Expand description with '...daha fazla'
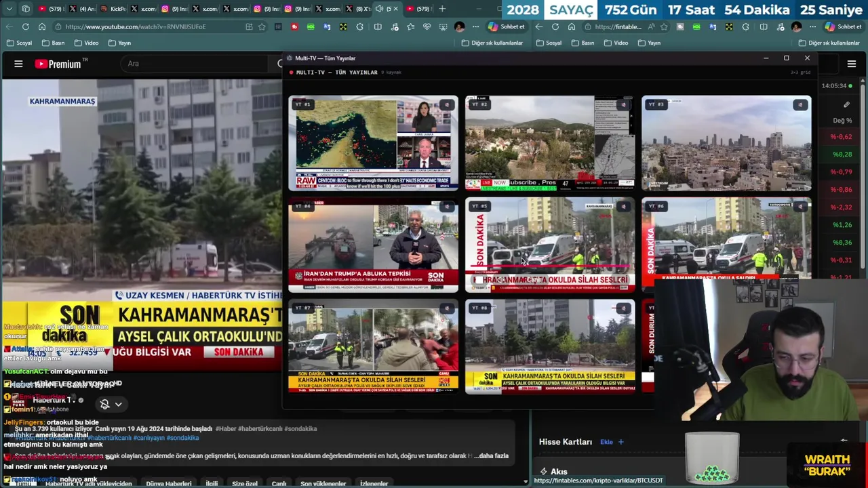868x488 pixels. click(x=491, y=456)
